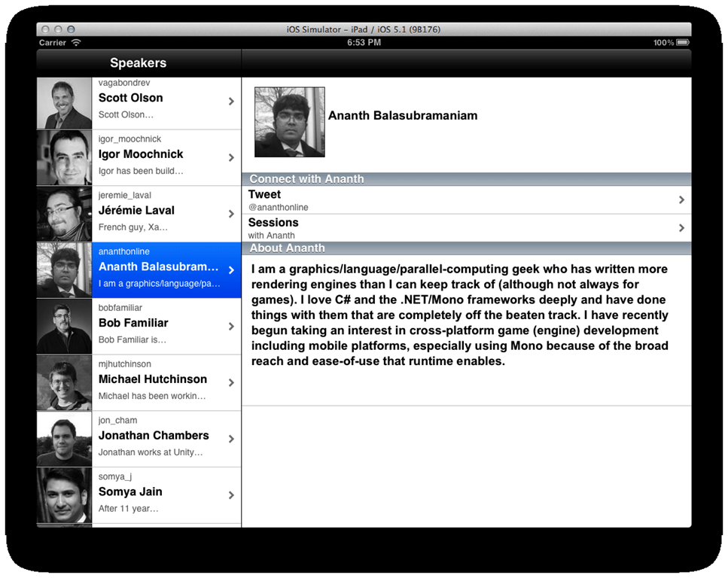728x578 pixels.
Task: Click the bobfamiliar handle text
Action: click(120, 307)
